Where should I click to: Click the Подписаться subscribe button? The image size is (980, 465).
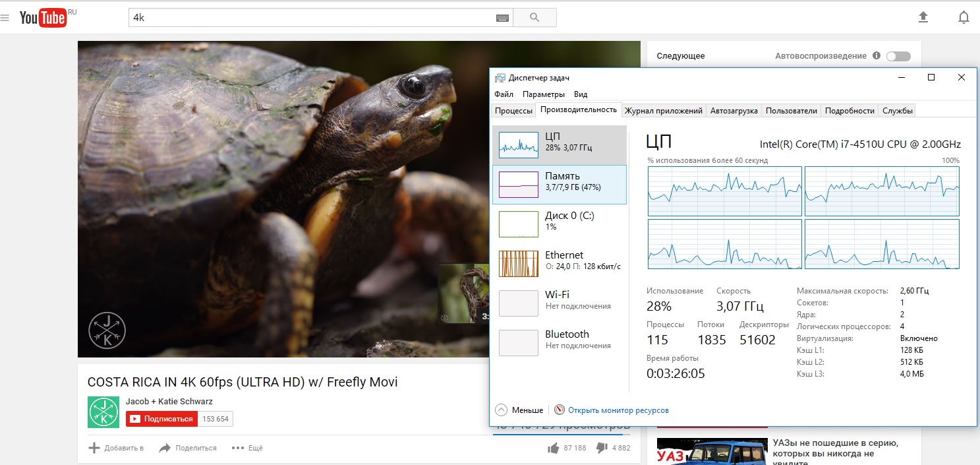pyautogui.click(x=161, y=419)
